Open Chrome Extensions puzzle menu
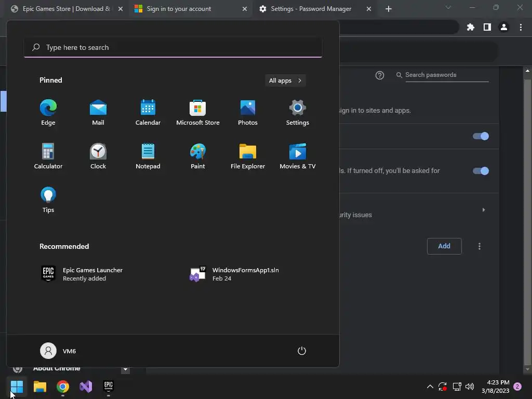The height and width of the screenshot is (399, 532). click(471, 27)
